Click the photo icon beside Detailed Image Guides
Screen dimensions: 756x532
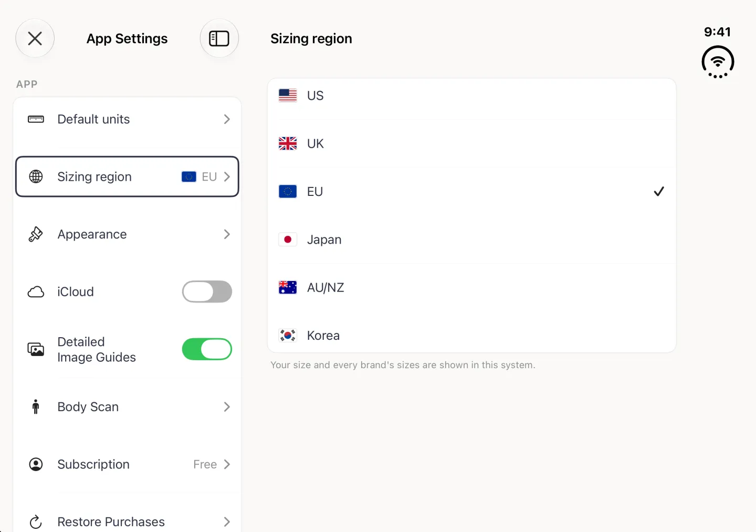pyautogui.click(x=36, y=349)
